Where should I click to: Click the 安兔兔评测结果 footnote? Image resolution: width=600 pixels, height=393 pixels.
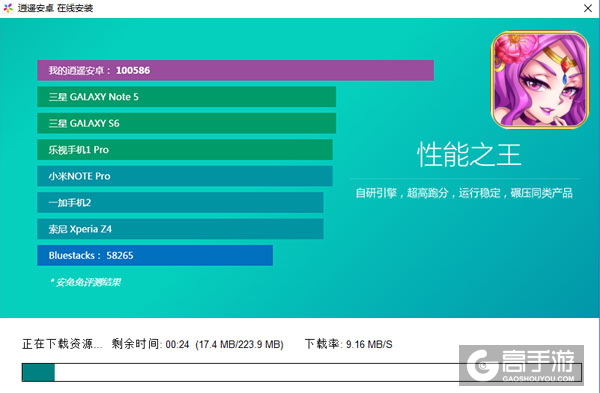(85, 282)
